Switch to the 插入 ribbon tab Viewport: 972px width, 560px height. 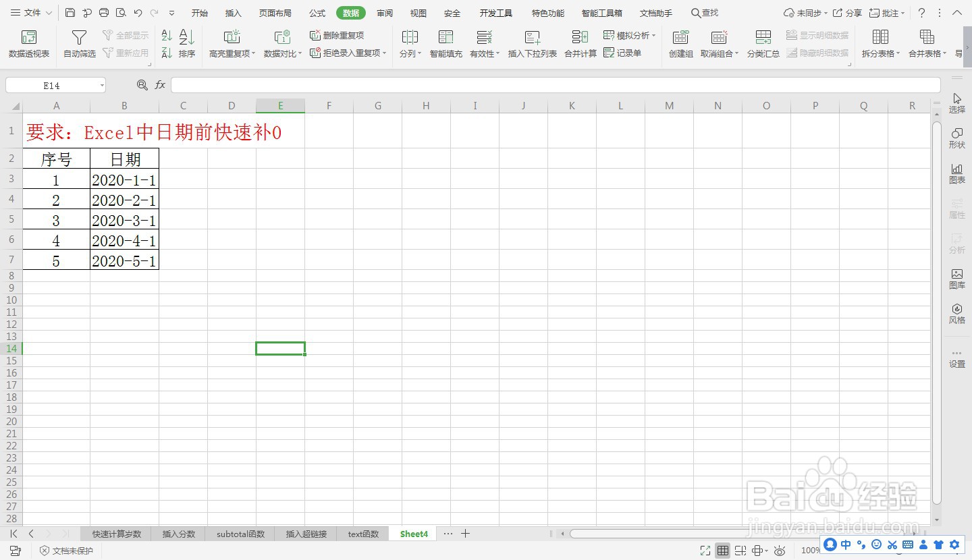(234, 13)
